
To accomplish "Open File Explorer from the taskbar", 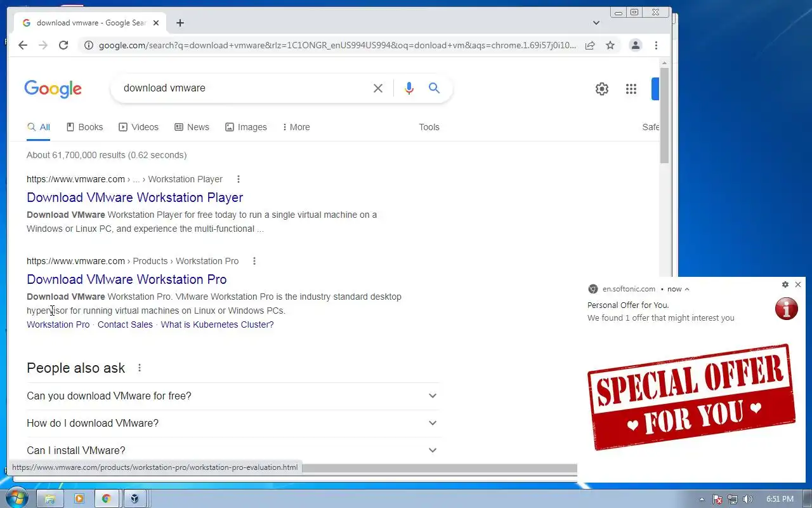I will tap(50, 498).
